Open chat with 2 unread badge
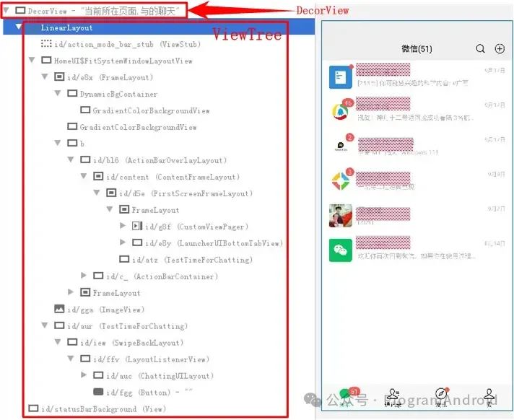This screenshot has width=514, height=420. (x=417, y=146)
